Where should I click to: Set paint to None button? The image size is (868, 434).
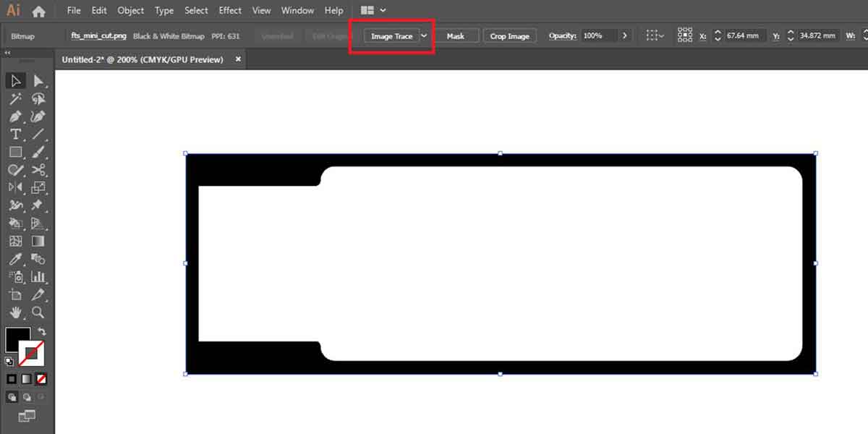pyautogui.click(x=41, y=378)
